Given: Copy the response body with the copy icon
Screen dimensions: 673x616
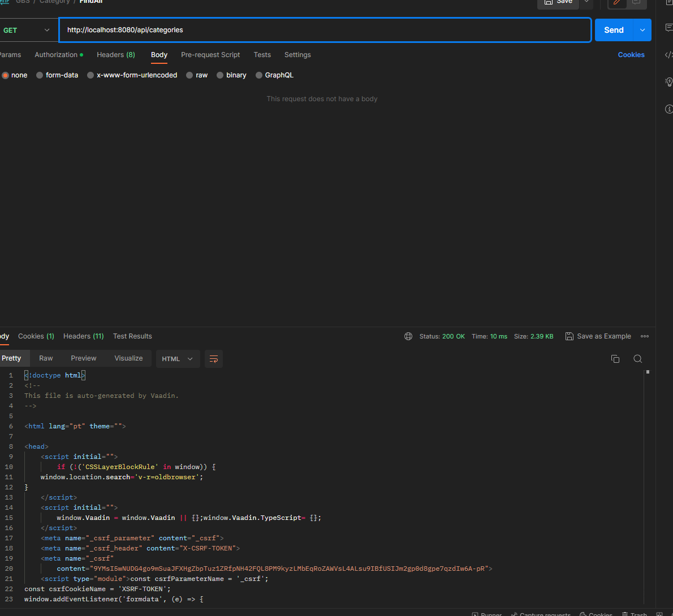Looking at the screenshot, I should coord(615,359).
